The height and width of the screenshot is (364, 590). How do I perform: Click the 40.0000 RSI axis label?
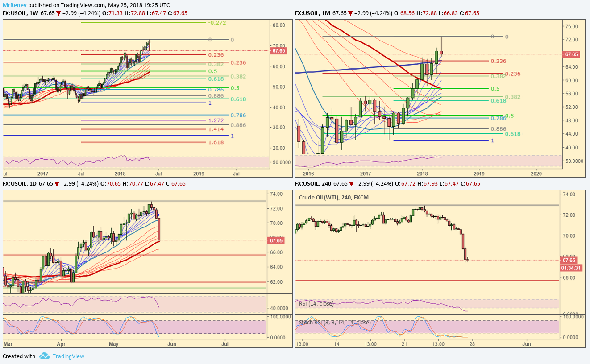click(279, 308)
